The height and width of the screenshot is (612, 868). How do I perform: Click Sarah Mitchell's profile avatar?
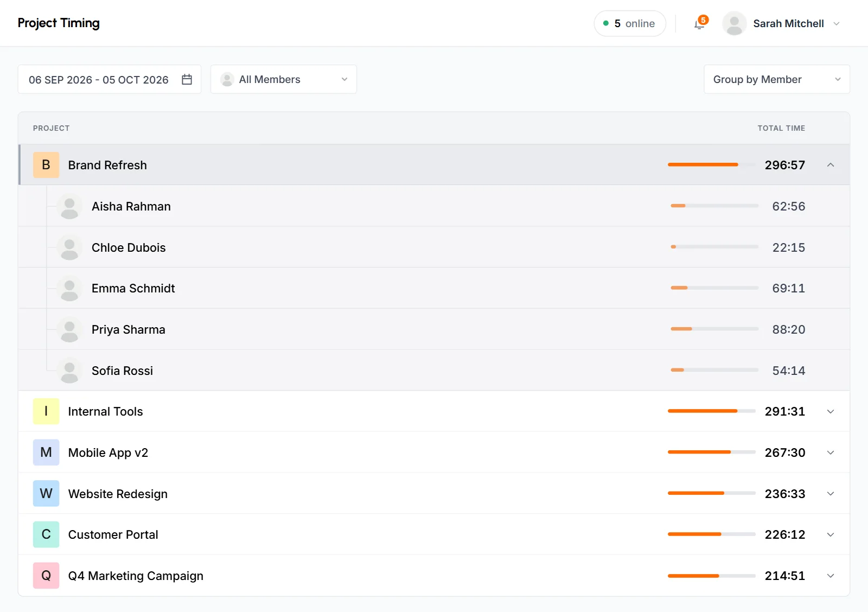pyautogui.click(x=735, y=24)
